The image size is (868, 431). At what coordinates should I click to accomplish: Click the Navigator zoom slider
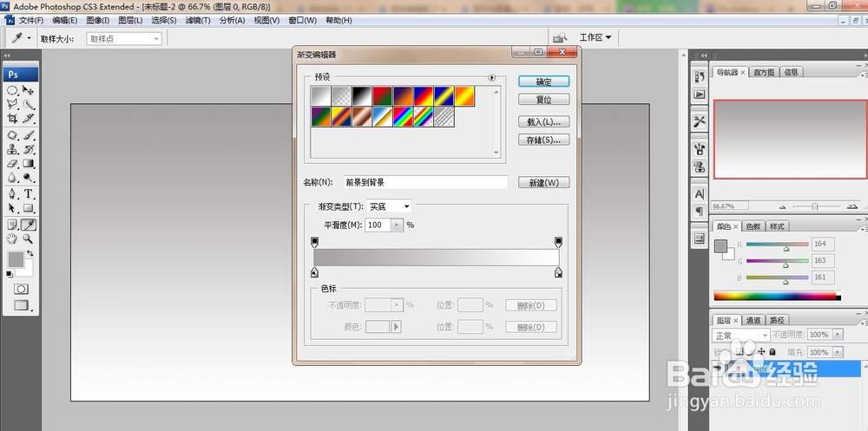814,206
